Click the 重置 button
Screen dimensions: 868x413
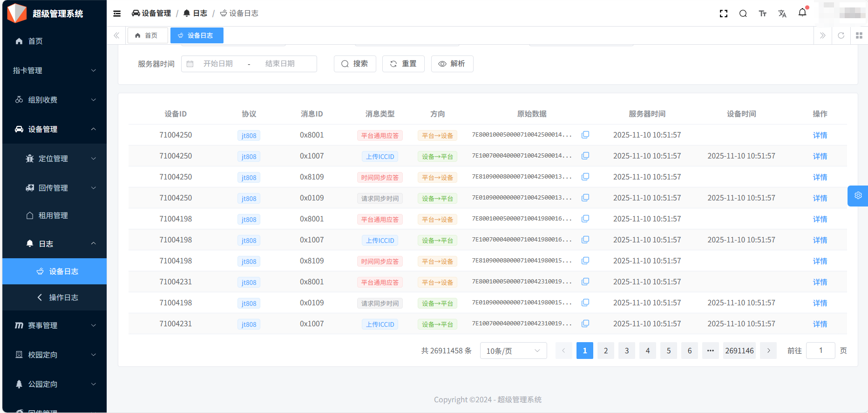click(x=403, y=64)
